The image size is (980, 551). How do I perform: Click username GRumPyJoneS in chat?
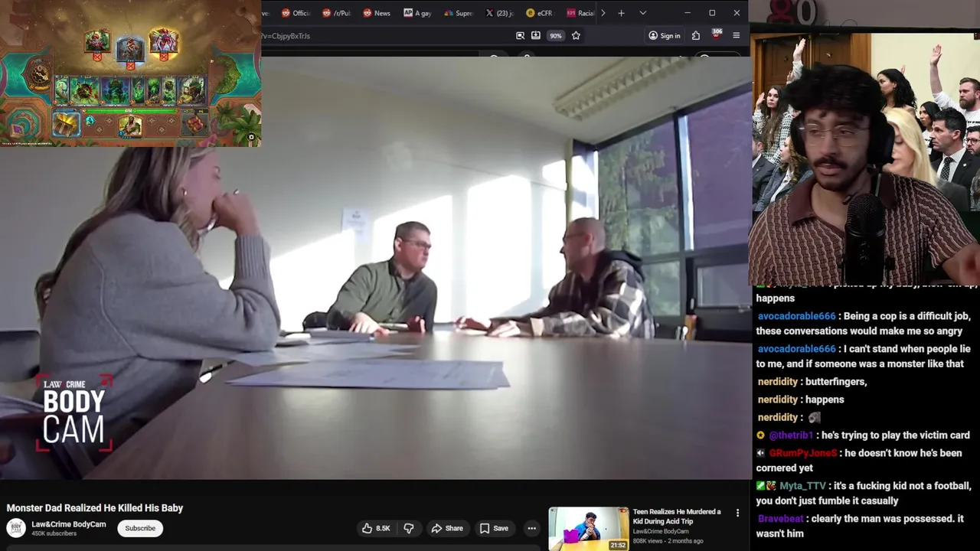803,453
